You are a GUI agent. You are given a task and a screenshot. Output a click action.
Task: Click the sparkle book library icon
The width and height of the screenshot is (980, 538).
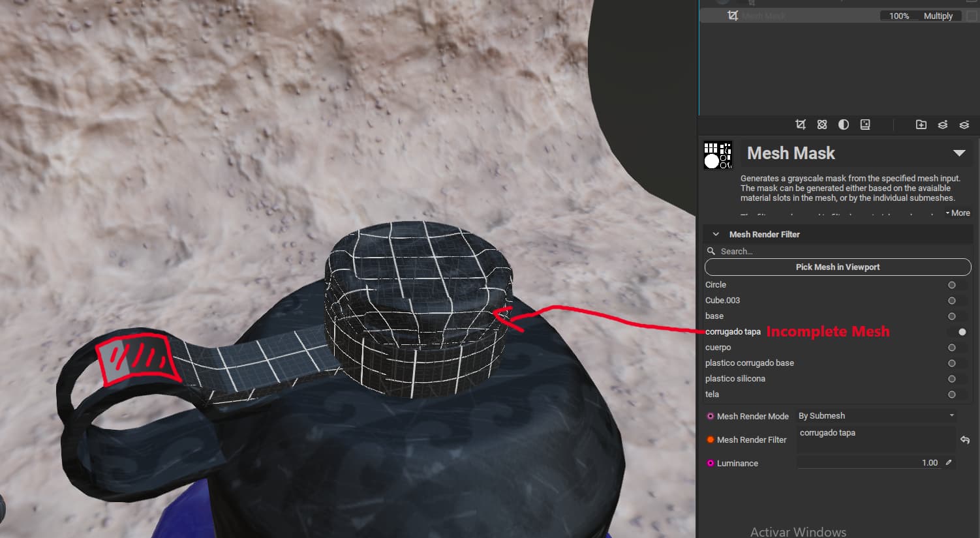click(x=865, y=125)
